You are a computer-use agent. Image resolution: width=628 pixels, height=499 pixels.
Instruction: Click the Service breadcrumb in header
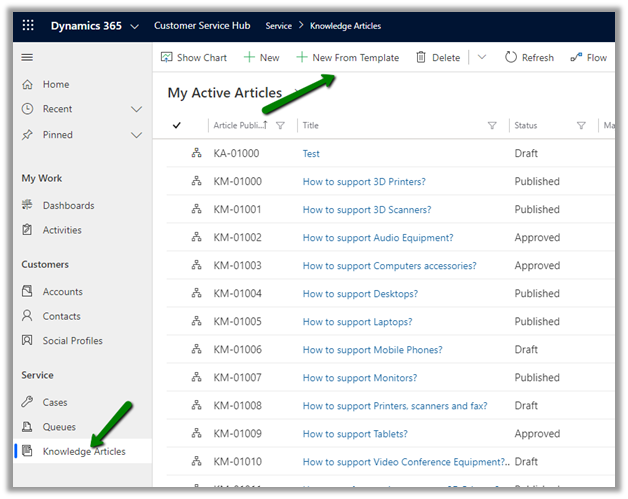coord(278,26)
